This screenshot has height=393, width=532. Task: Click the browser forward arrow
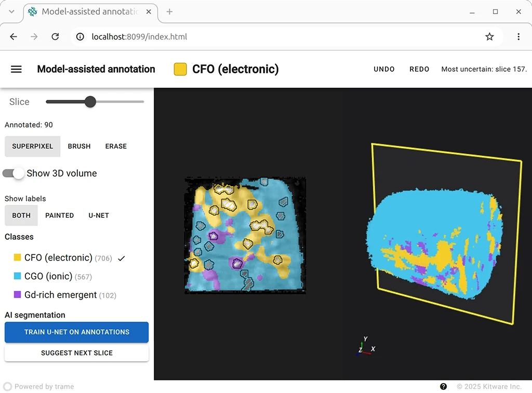[x=34, y=37]
